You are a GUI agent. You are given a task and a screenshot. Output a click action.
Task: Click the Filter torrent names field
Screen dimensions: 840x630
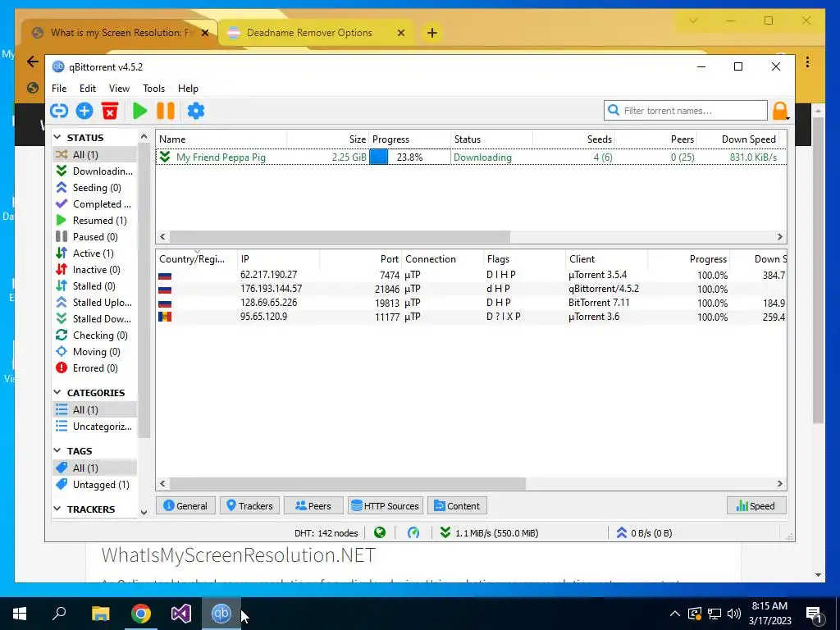[x=686, y=111]
